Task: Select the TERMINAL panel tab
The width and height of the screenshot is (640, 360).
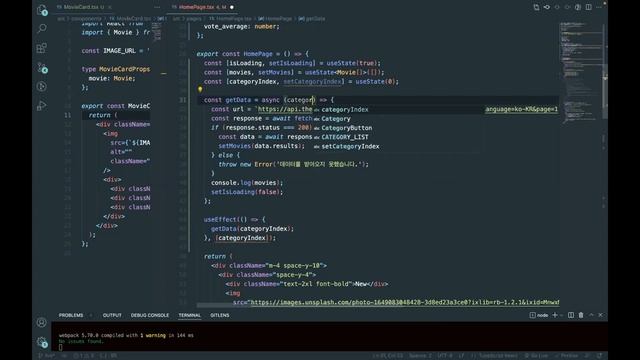Action: coord(190,315)
